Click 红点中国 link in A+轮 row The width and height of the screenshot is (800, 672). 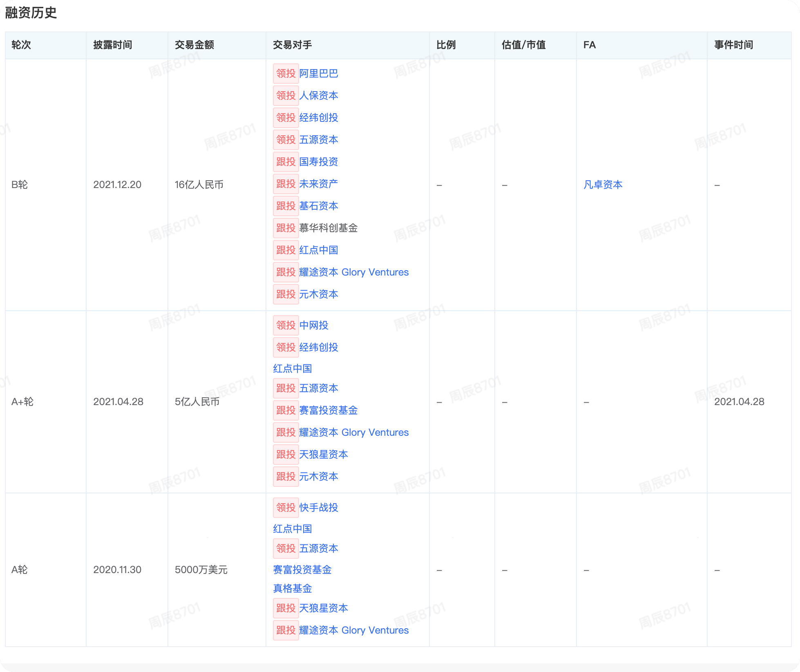pyautogui.click(x=293, y=369)
